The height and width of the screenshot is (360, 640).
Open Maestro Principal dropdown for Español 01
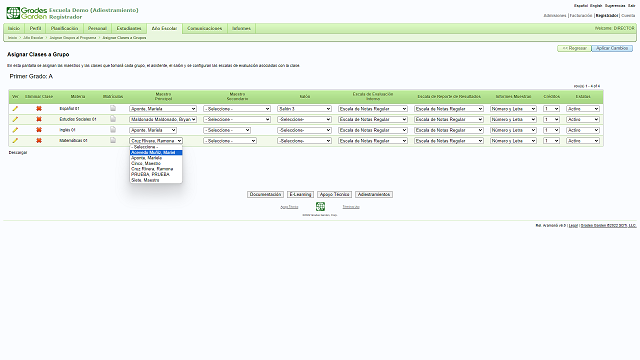(163, 109)
